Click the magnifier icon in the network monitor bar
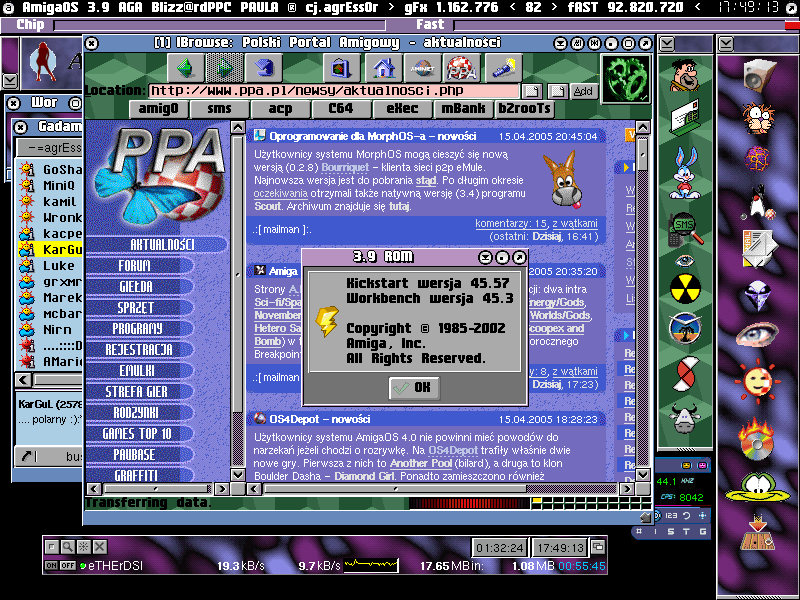The width and height of the screenshot is (800, 600). click(x=67, y=547)
